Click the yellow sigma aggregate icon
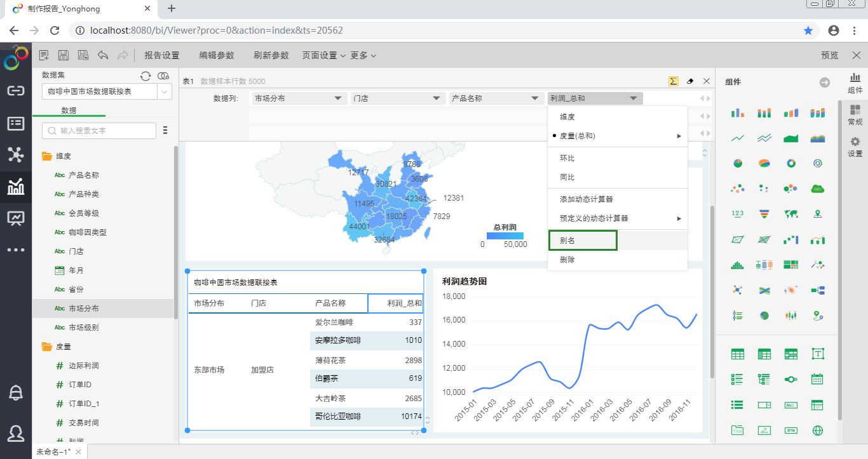This screenshot has height=459, width=868. click(x=673, y=81)
